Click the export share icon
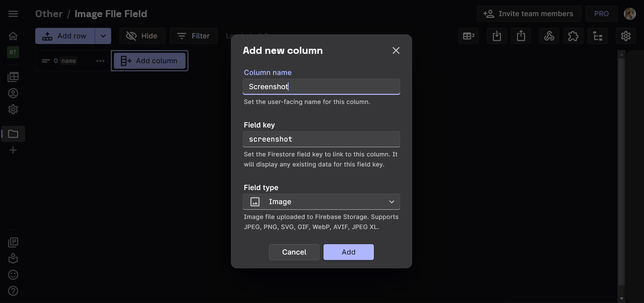This screenshot has height=303, width=644. [521, 36]
